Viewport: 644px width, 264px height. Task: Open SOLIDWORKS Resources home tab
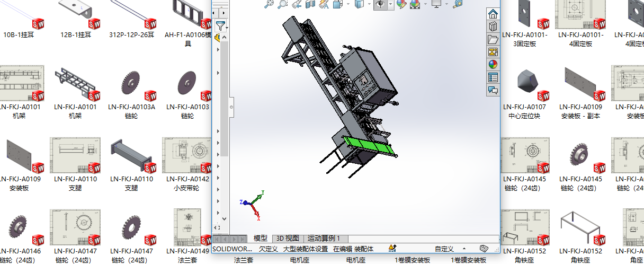[x=493, y=13]
